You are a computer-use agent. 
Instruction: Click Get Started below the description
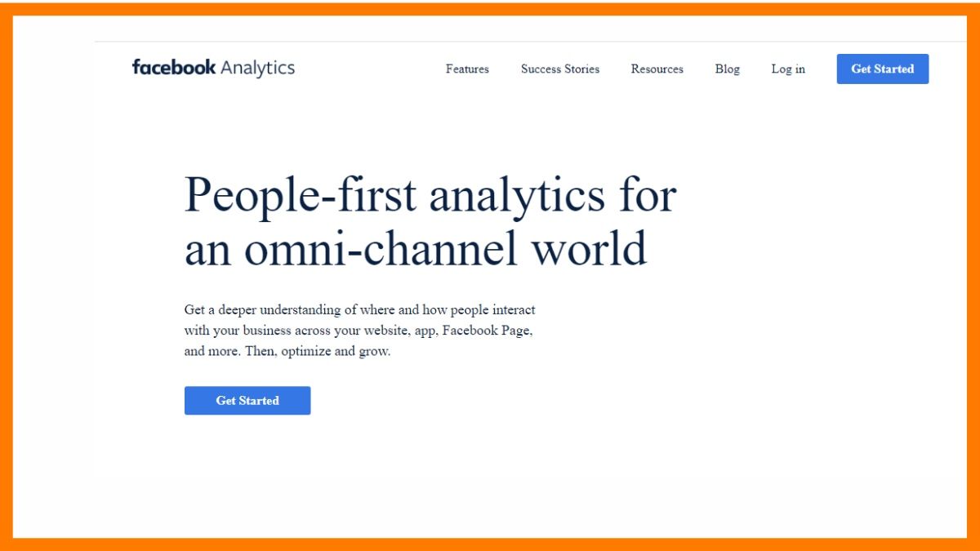(247, 401)
